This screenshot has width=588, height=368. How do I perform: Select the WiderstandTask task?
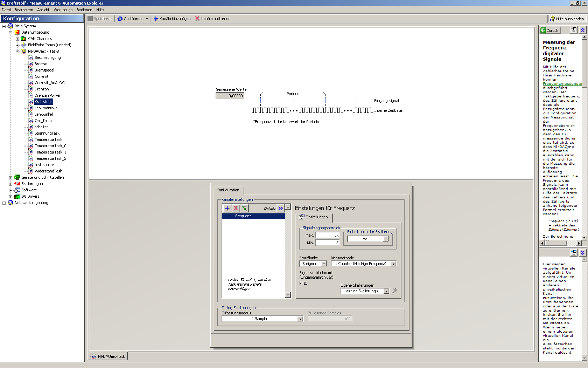click(x=48, y=171)
